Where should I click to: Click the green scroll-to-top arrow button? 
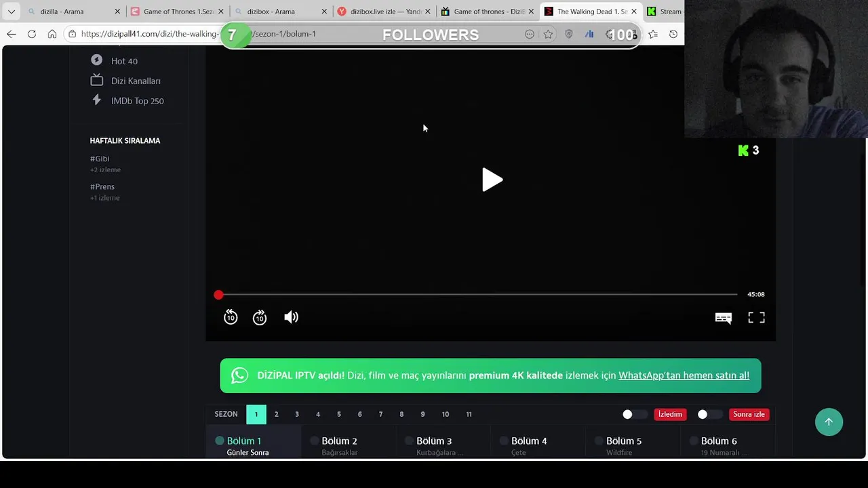[x=829, y=422]
